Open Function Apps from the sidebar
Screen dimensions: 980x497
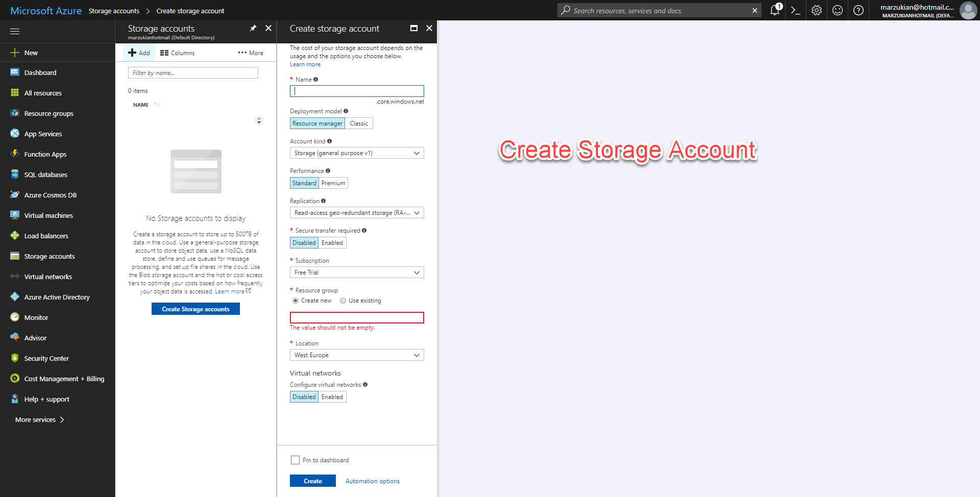click(x=45, y=154)
